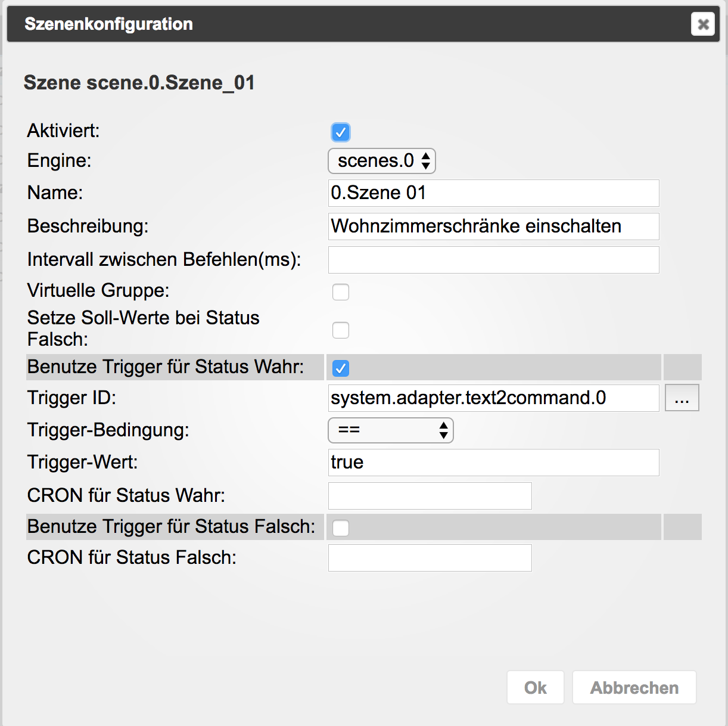Close the Szenenkonfiguration dialog with X
Viewport: 728px width, 726px height.
(703, 24)
